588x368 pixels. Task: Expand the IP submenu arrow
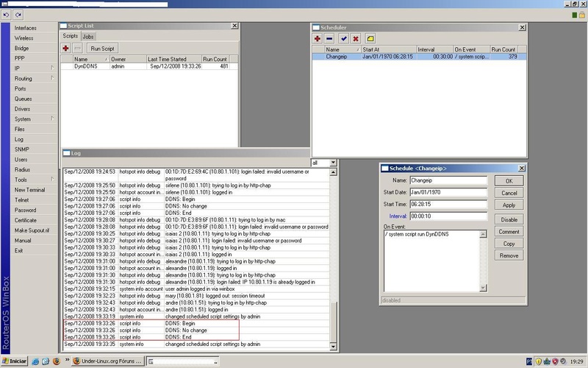point(52,68)
